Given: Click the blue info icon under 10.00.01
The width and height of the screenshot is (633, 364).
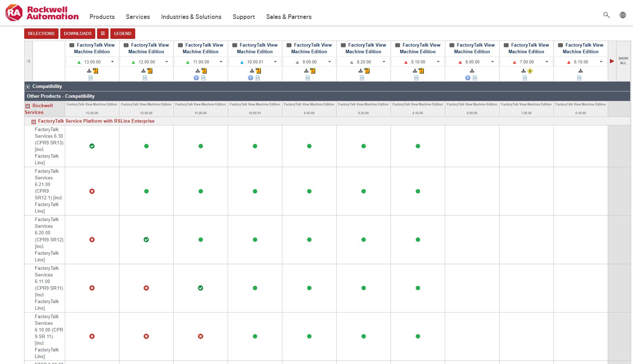Looking at the screenshot, I should [250, 78].
